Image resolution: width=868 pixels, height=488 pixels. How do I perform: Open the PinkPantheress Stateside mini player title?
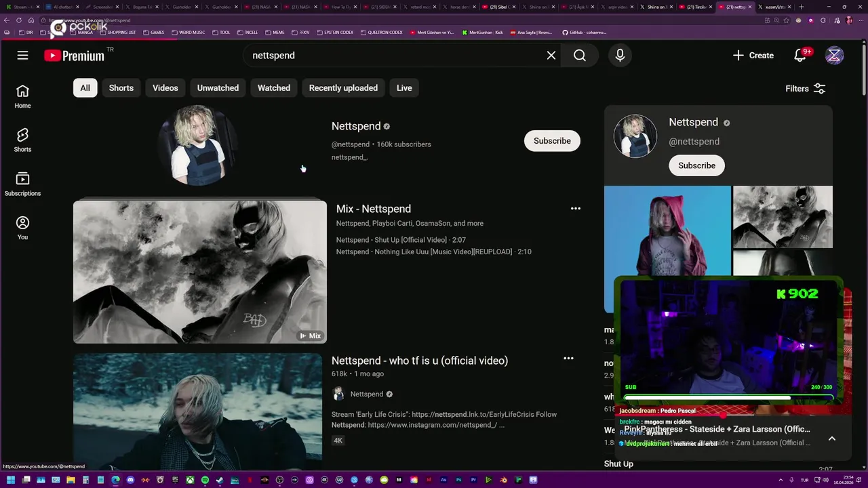(717, 429)
